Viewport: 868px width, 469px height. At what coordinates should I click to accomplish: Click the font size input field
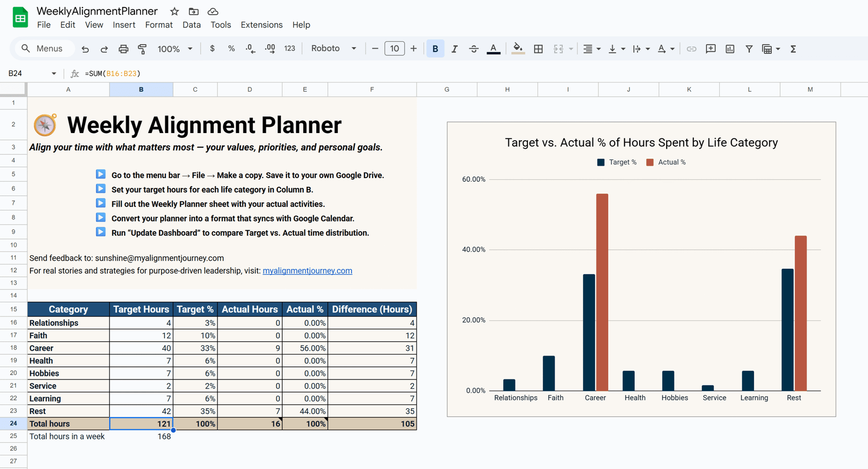[x=394, y=48]
